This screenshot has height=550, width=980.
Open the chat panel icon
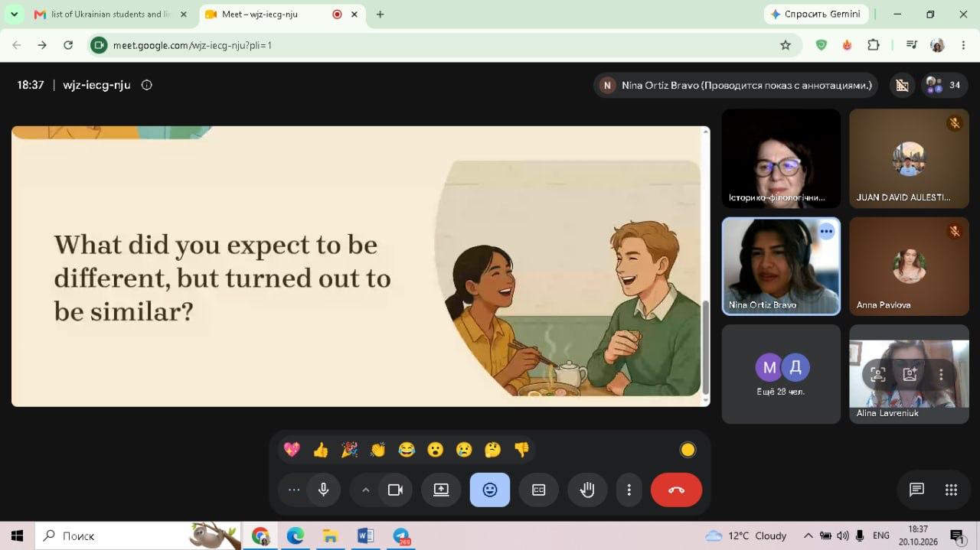916,490
